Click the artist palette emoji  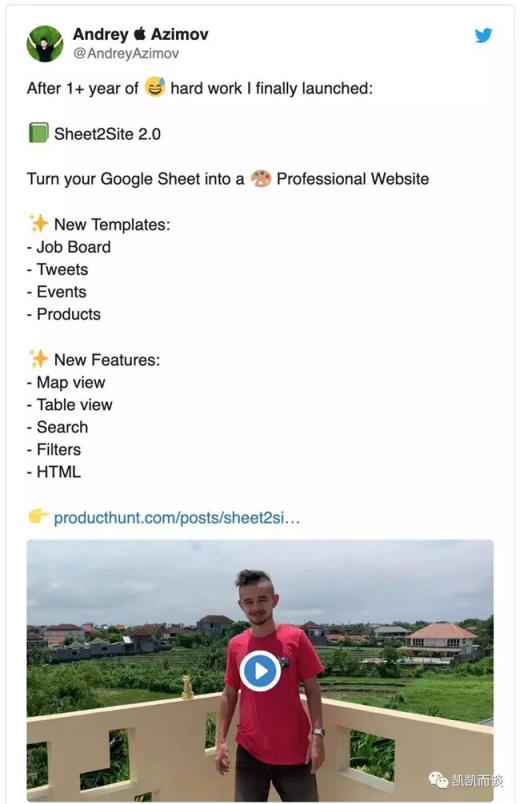click(x=261, y=178)
